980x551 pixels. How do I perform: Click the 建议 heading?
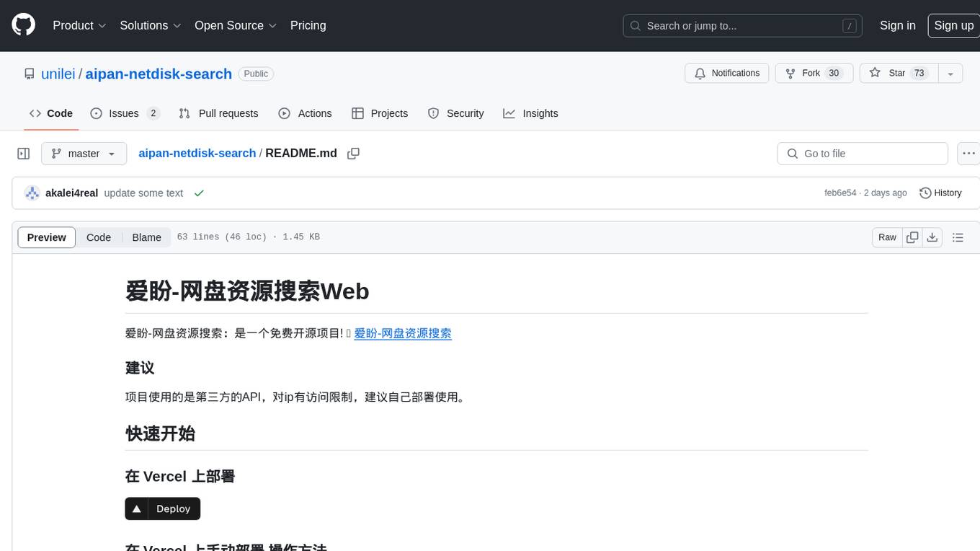[x=140, y=368]
